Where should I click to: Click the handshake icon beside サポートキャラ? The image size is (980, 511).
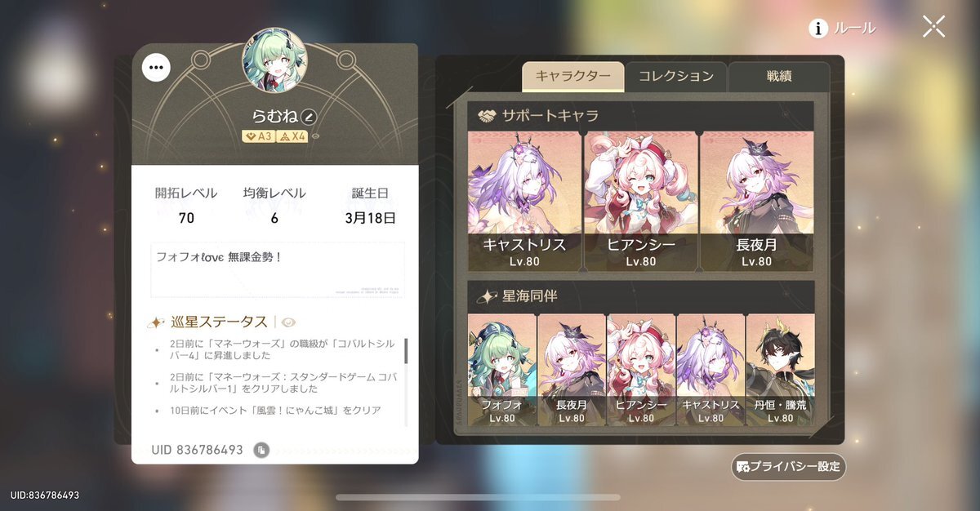click(488, 115)
